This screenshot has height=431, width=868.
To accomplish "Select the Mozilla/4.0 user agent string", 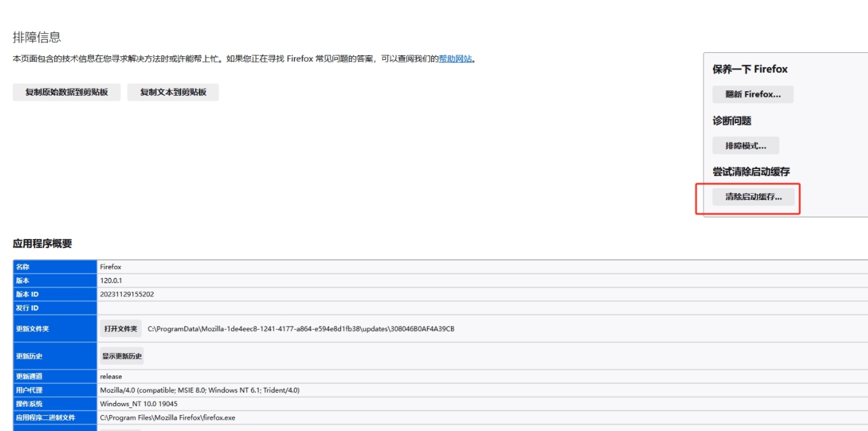I will (200, 390).
